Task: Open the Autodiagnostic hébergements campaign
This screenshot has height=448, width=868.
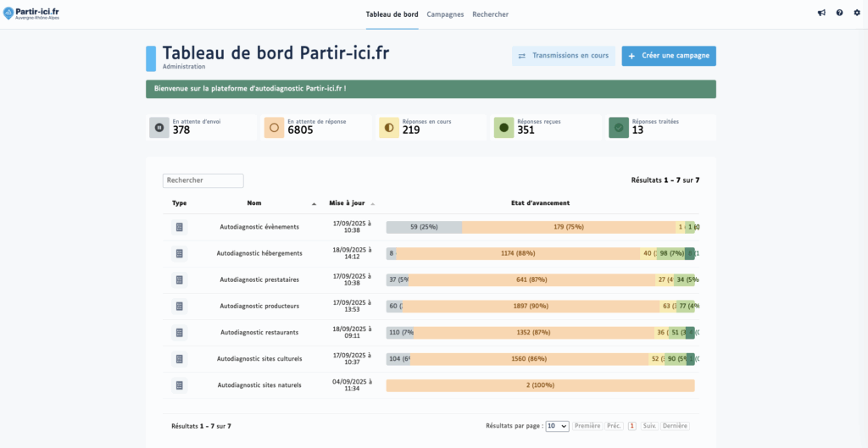Action: (x=259, y=253)
